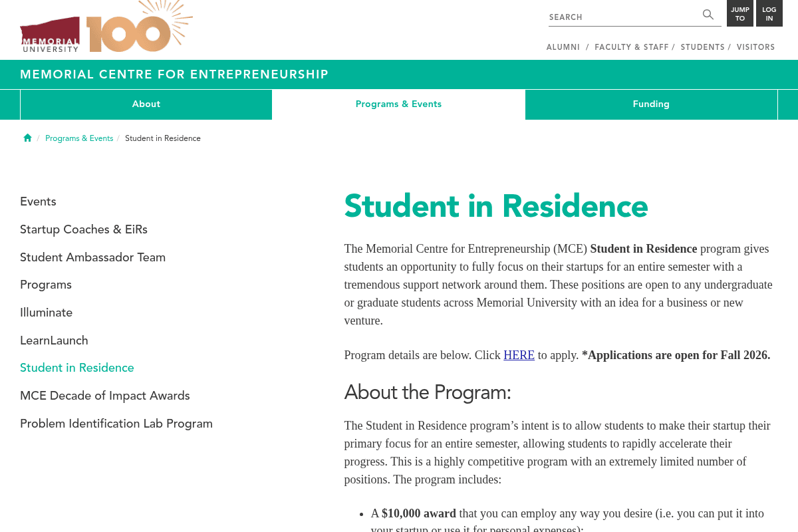Click Student in Residence breadcrumb text
The image size is (798, 532).
click(163, 138)
